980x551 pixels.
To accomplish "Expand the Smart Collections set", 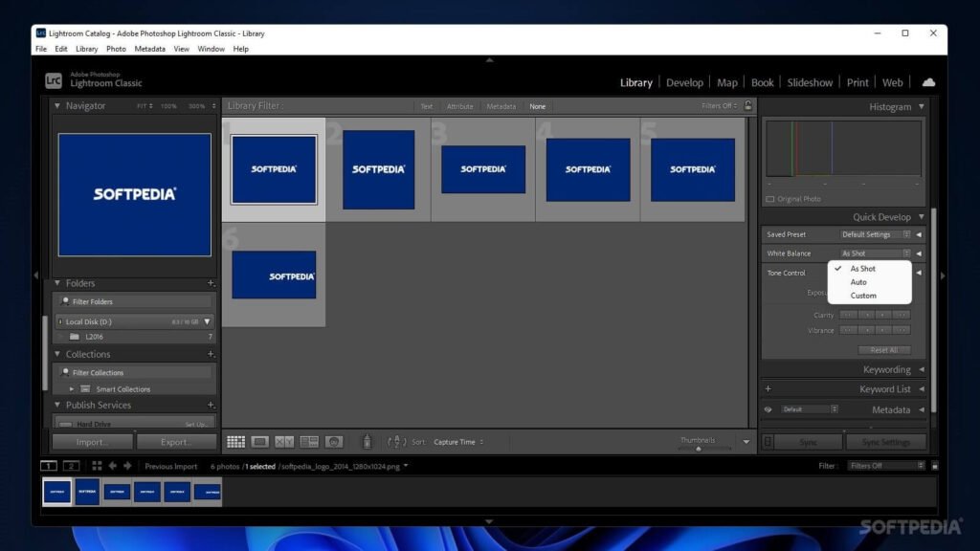I will (x=71, y=389).
